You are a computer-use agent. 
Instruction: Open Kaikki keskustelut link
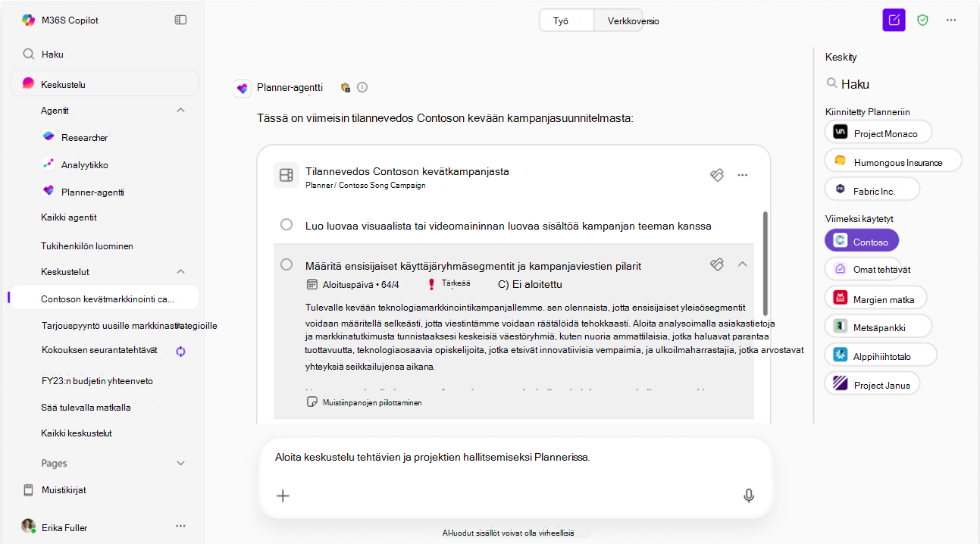point(77,433)
